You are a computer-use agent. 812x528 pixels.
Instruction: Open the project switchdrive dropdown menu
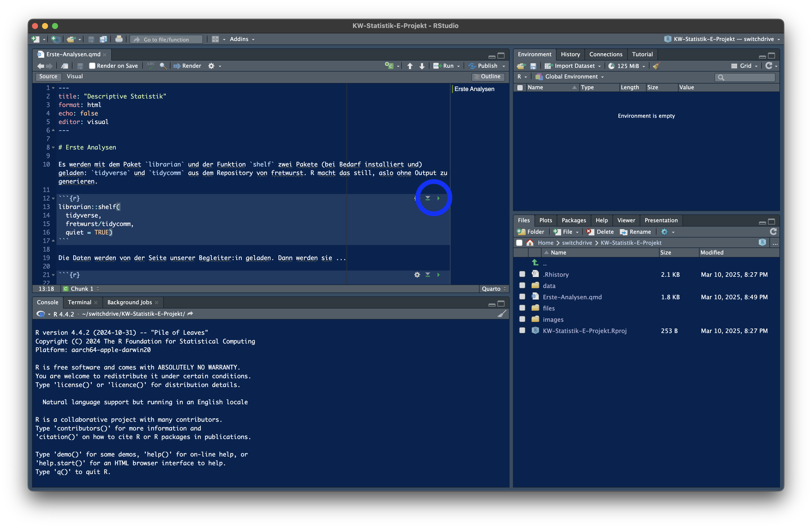click(x=722, y=39)
